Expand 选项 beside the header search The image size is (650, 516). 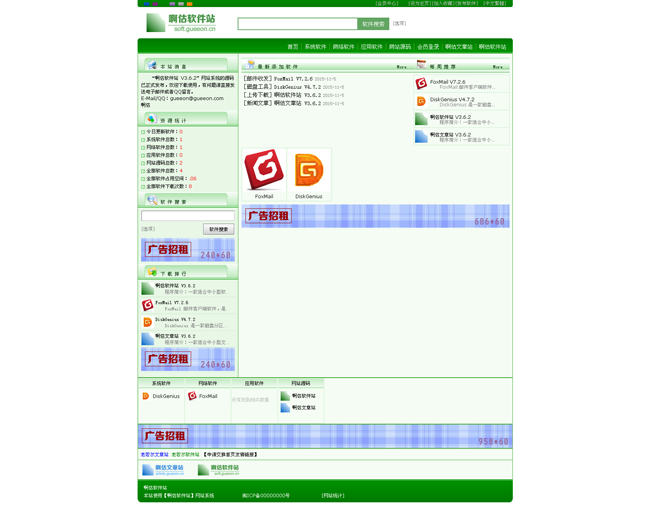click(x=399, y=24)
